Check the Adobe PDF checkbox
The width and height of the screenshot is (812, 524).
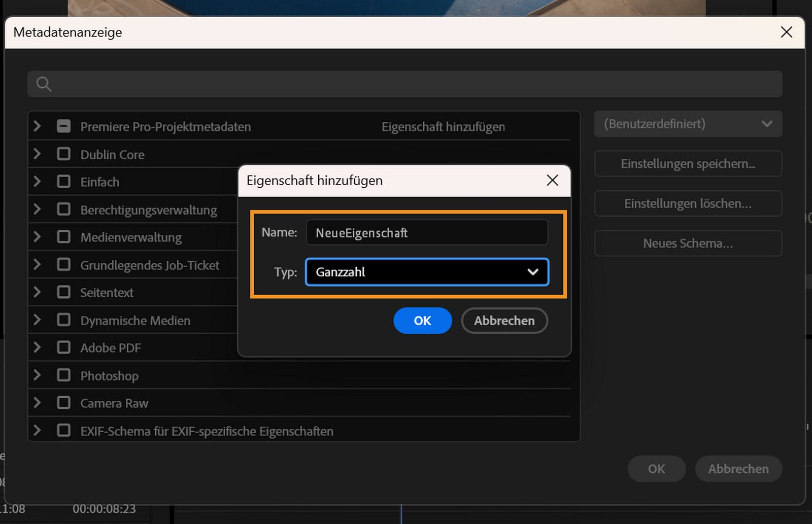coord(64,347)
